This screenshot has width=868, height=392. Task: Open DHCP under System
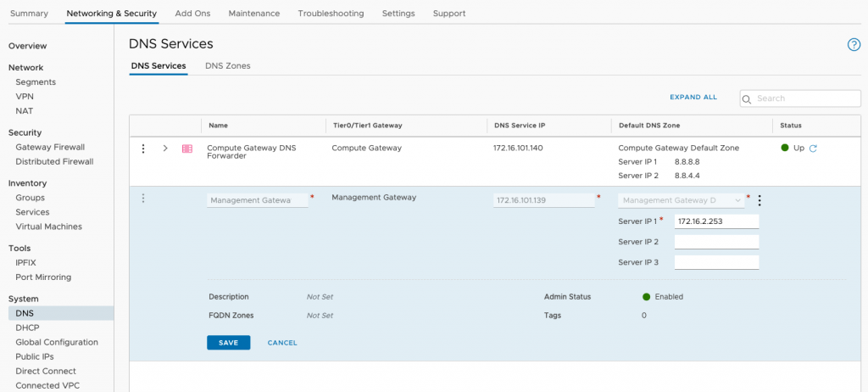coord(28,328)
